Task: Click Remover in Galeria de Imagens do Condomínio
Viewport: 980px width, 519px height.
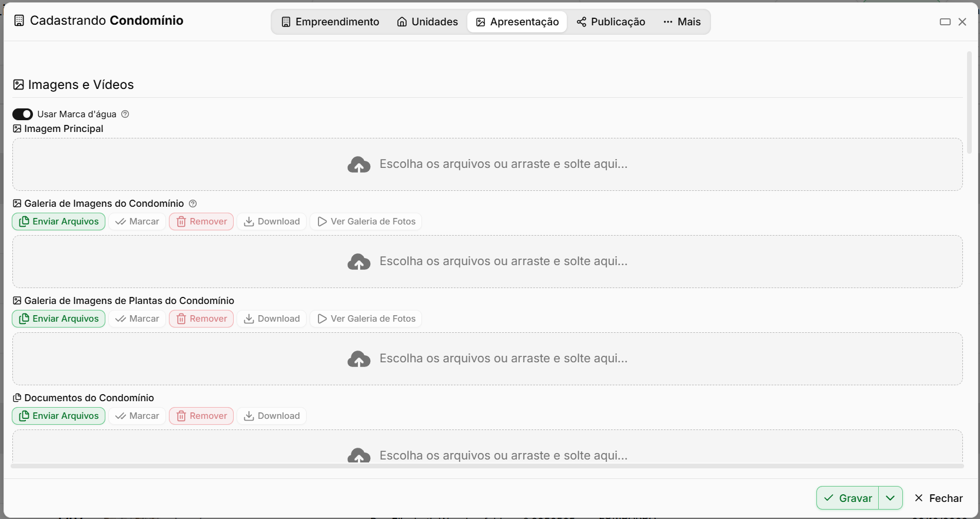Action: coord(201,222)
